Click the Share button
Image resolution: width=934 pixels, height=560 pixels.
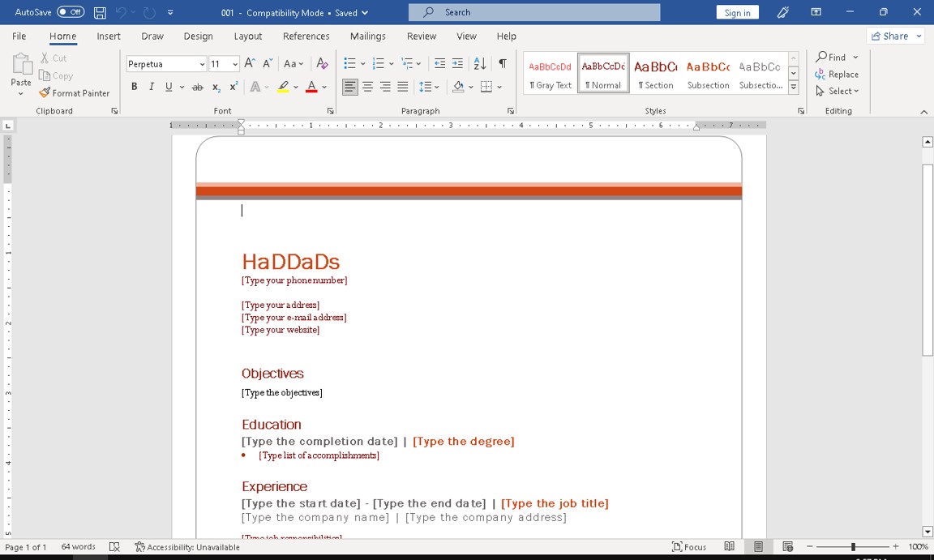pyautogui.click(x=895, y=36)
